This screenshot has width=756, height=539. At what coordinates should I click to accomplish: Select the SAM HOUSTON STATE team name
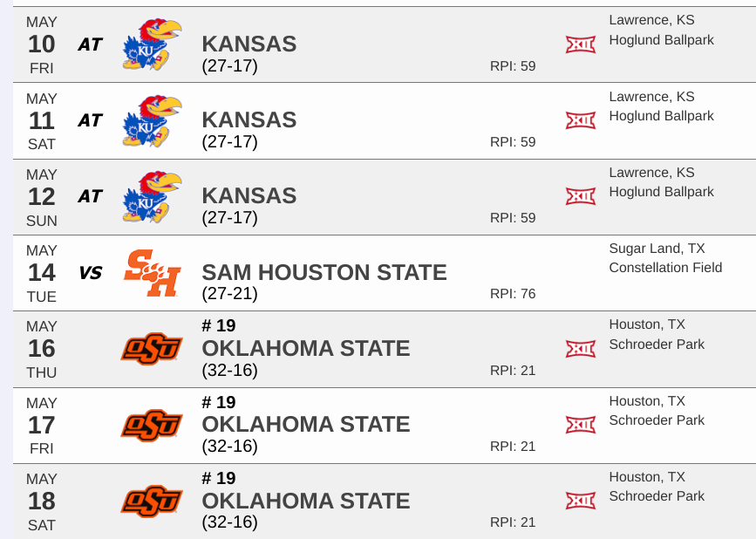324,272
